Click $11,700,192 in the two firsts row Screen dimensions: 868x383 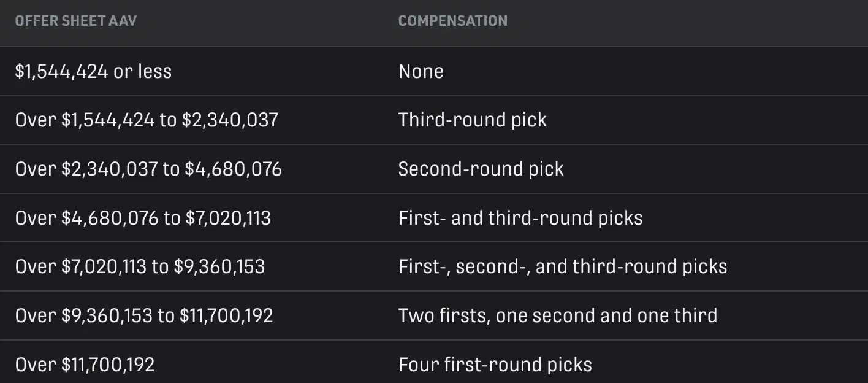click(x=226, y=315)
